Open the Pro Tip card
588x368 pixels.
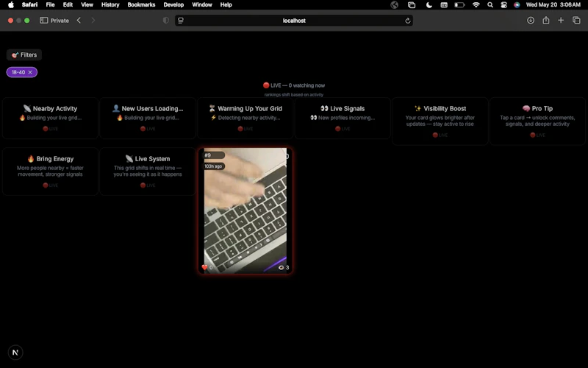(x=537, y=121)
